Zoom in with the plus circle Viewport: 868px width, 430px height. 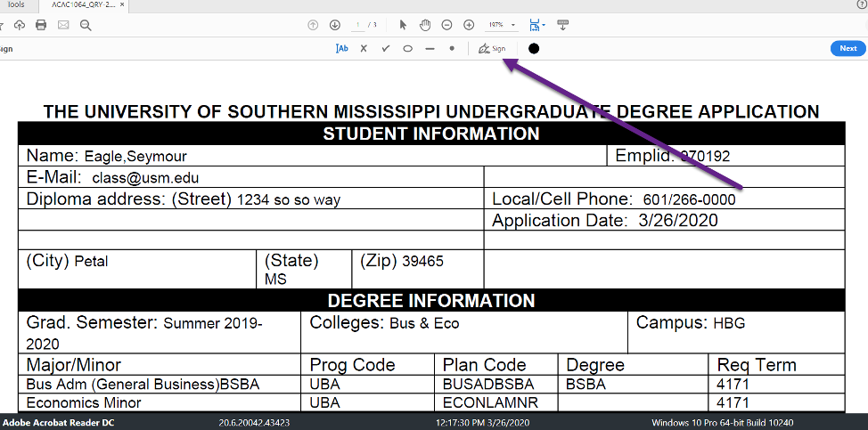469,25
